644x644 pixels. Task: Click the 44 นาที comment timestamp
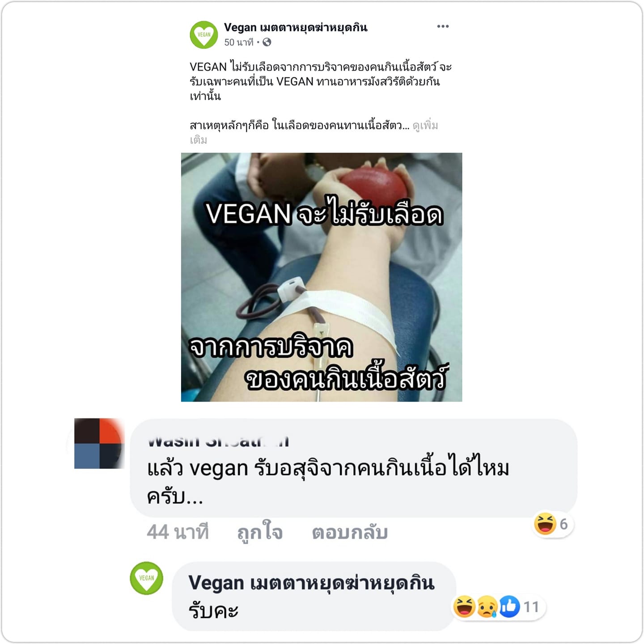tap(178, 532)
